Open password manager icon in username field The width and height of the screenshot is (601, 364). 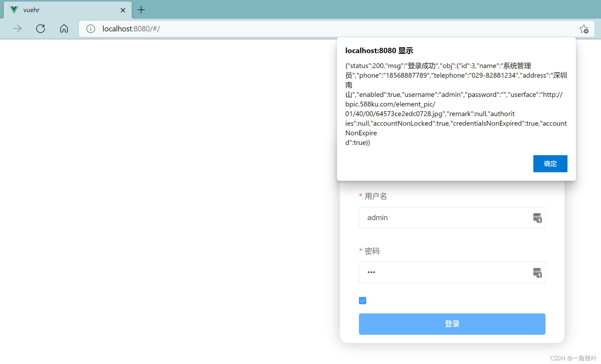tap(537, 217)
